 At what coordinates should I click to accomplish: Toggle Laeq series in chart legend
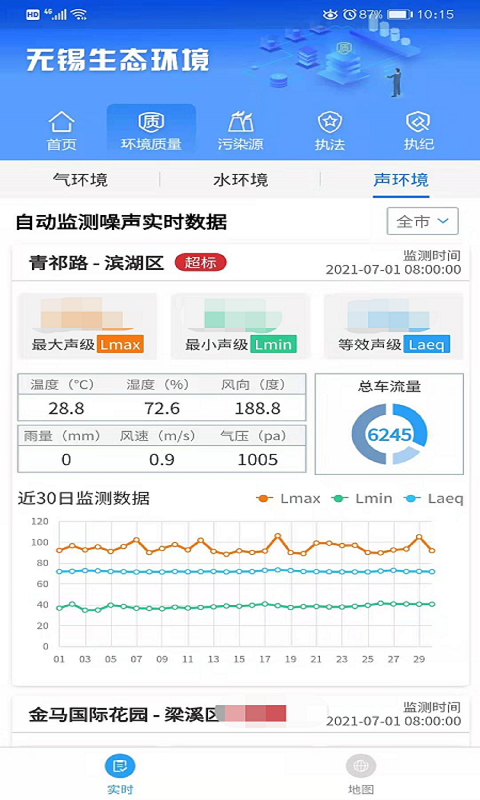(434, 498)
